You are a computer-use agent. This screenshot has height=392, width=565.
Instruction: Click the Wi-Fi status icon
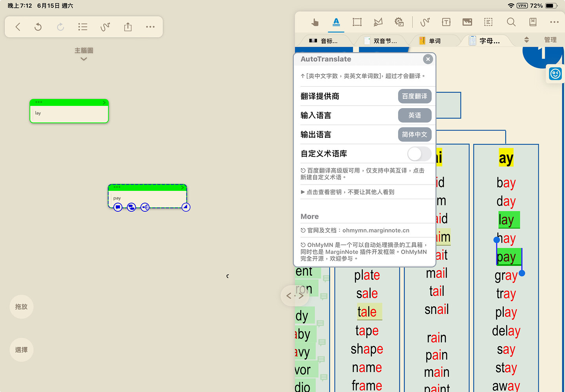coord(511,5)
